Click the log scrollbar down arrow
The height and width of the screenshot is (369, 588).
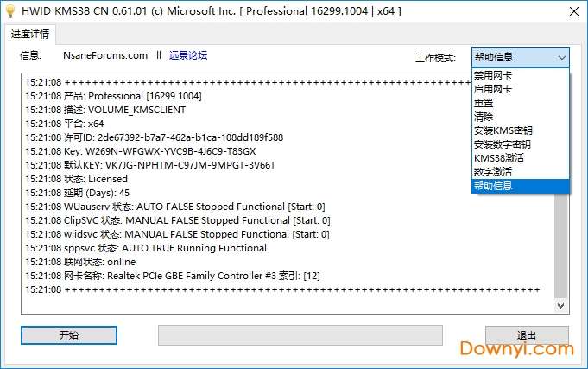(560, 306)
